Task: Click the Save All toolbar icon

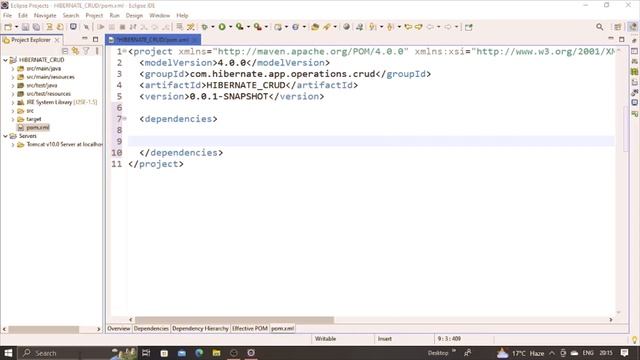Action: [x=36, y=27]
